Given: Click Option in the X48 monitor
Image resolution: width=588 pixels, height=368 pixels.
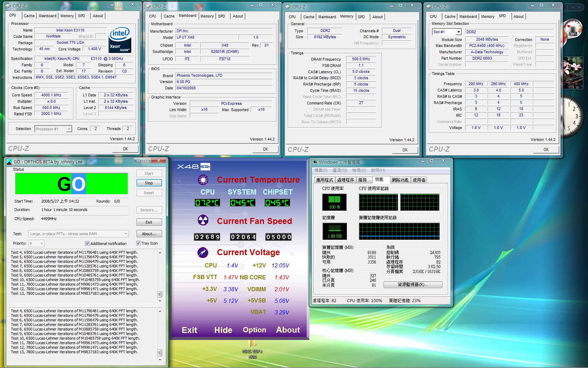Looking at the screenshot, I should tap(254, 330).
